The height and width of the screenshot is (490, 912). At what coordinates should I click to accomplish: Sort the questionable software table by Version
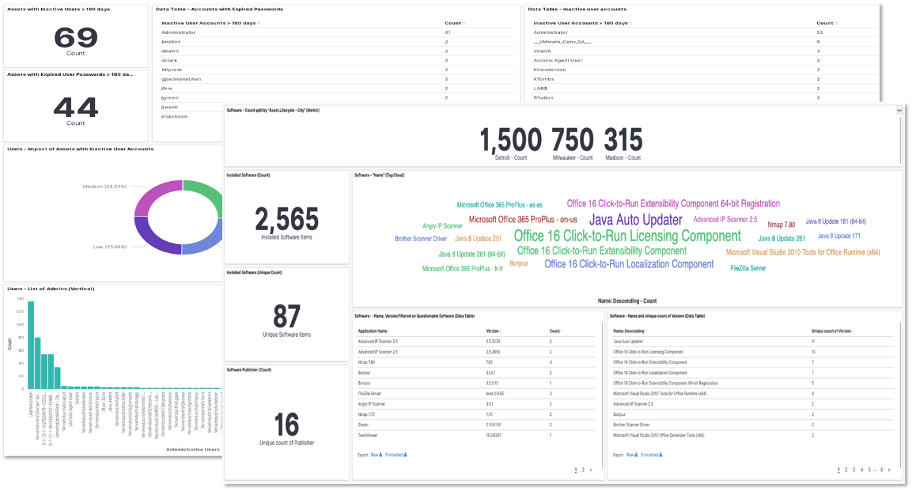pyautogui.click(x=491, y=328)
